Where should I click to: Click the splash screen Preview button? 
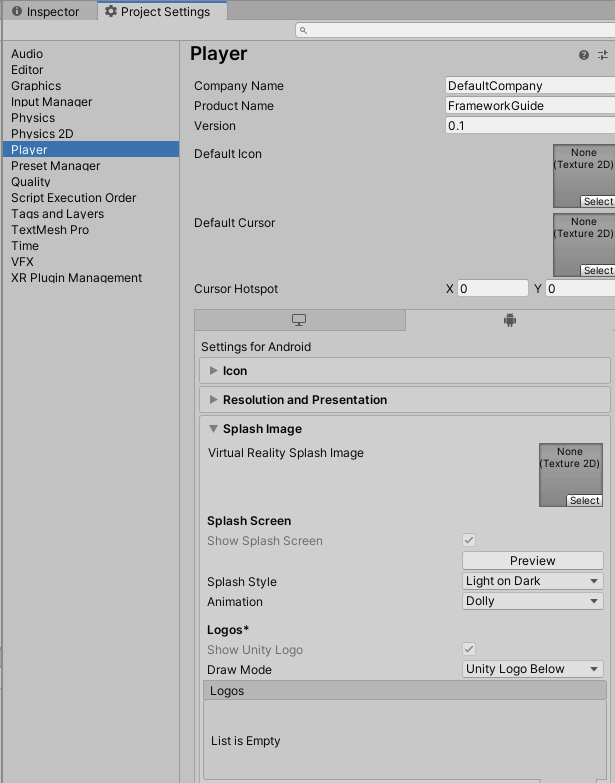tap(533, 560)
